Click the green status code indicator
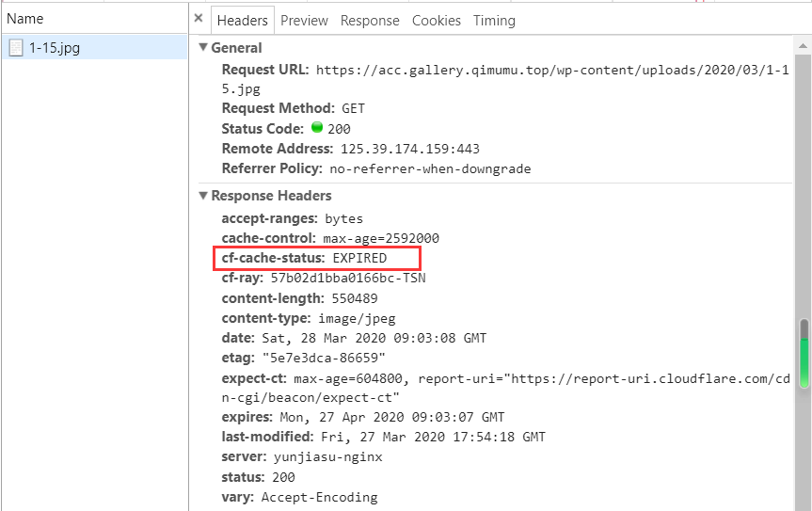 [x=317, y=127]
